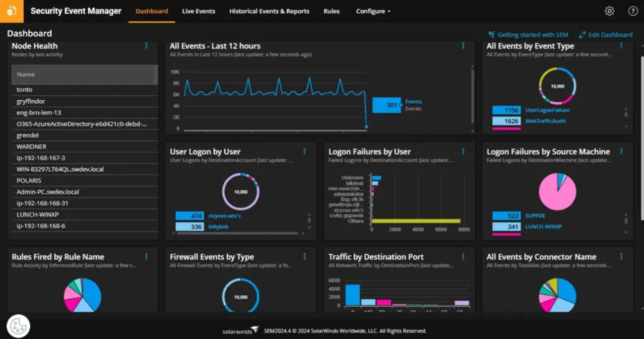This screenshot has height=339, width=644.
Task: Toggle billybob legend entry in User Logon
Action: pos(219,227)
